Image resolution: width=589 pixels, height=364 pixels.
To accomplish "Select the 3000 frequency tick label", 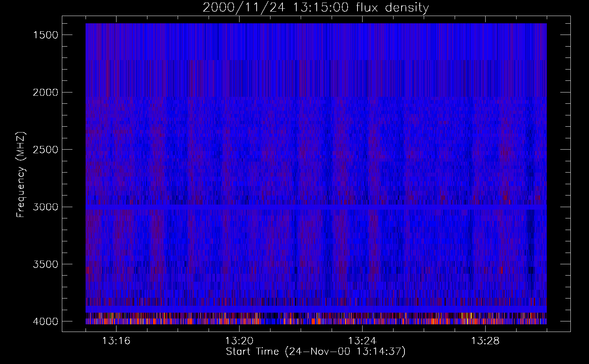I will [x=46, y=207].
